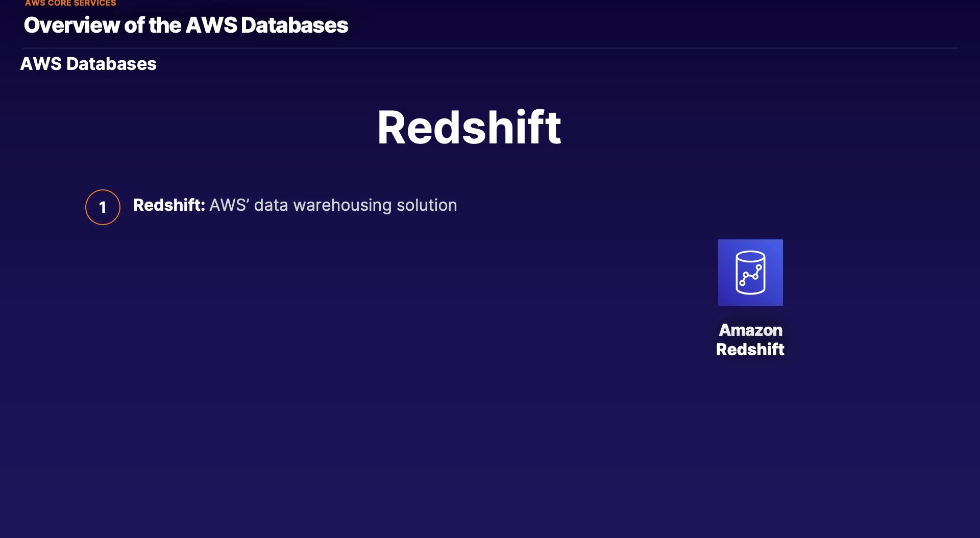
Task: Click the Redshift caption word under the icon
Action: click(x=750, y=350)
